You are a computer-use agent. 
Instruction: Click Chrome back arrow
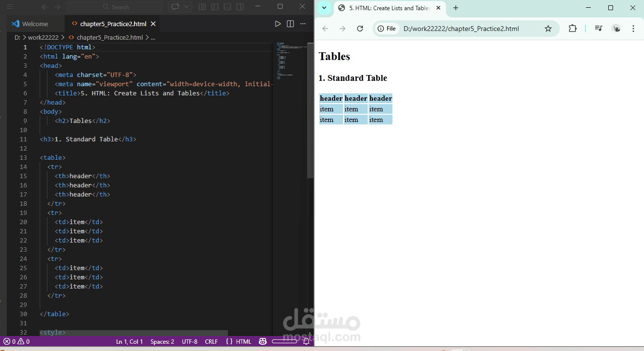coord(325,29)
